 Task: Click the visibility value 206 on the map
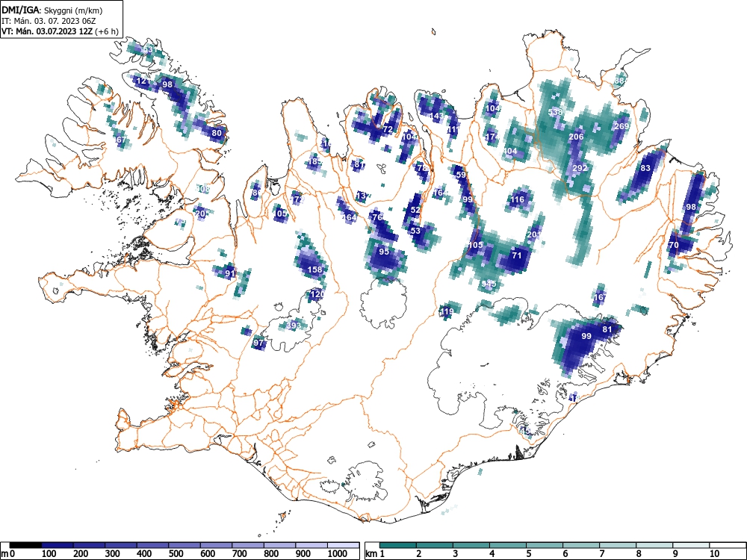click(577, 137)
